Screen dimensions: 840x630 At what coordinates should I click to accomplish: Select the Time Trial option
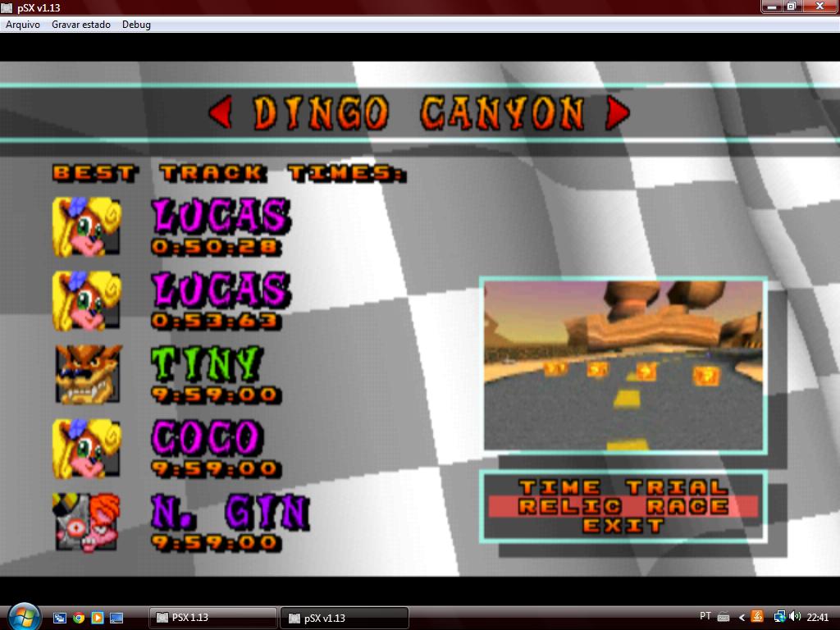[623, 487]
